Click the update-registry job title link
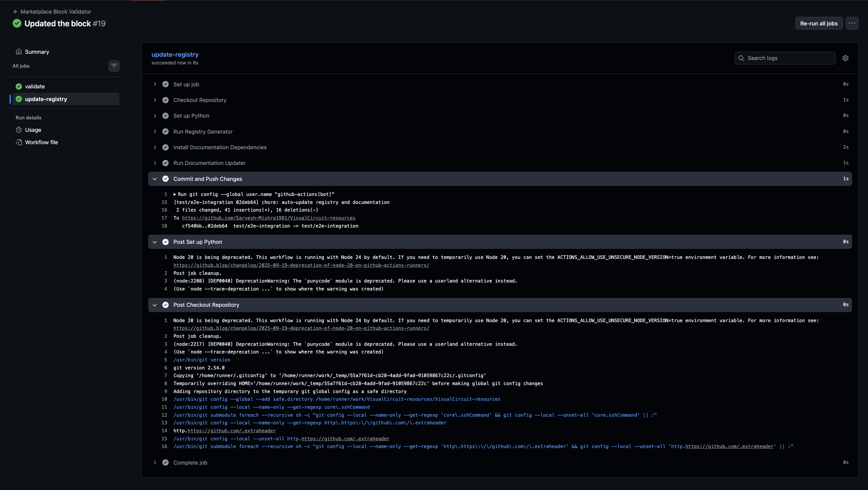 175,54
